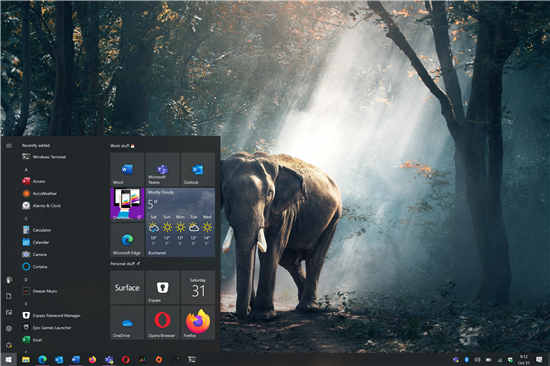Click the Work stuff group header
The height and width of the screenshot is (366, 550).
tap(122, 146)
